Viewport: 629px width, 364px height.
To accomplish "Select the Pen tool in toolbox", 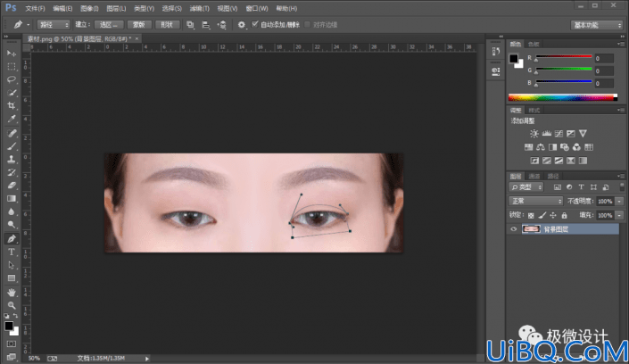I will pyautogui.click(x=12, y=239).
